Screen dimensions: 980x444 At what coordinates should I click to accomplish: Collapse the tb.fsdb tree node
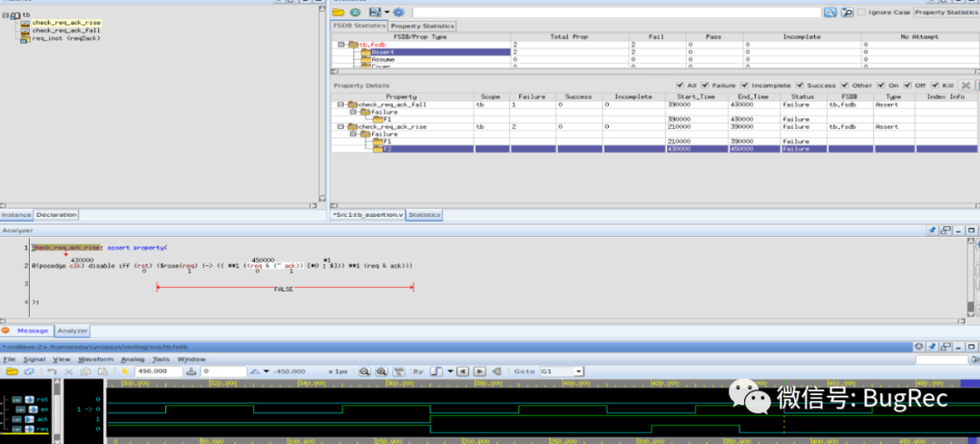coord(341,44)
